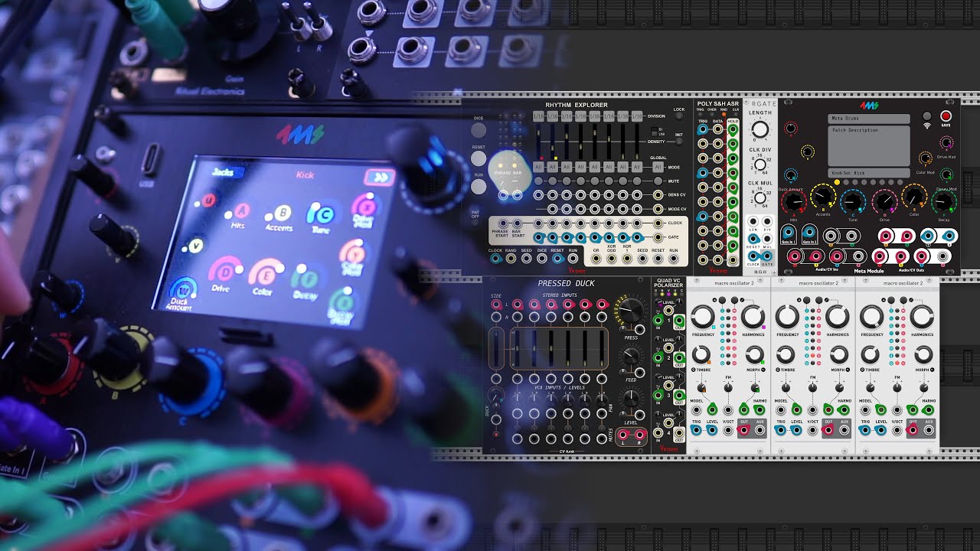Click Rhythm Explorer's round RESET button

pyautogui.click(x=479, y=158)
